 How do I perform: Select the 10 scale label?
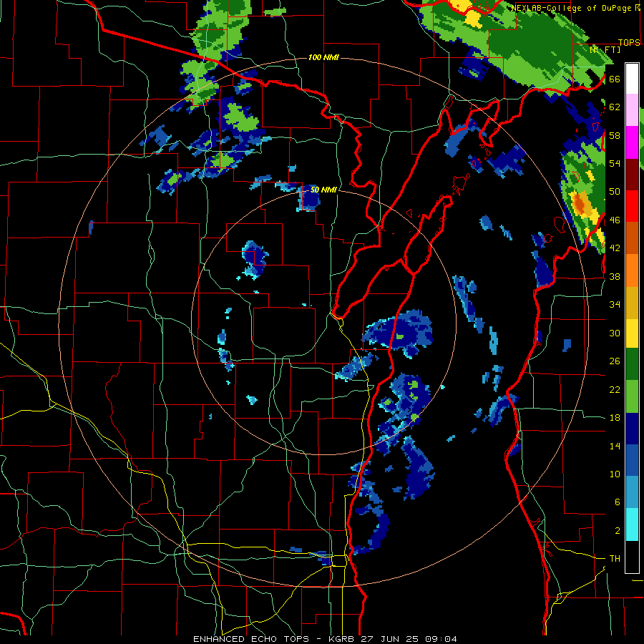point(615,474)
